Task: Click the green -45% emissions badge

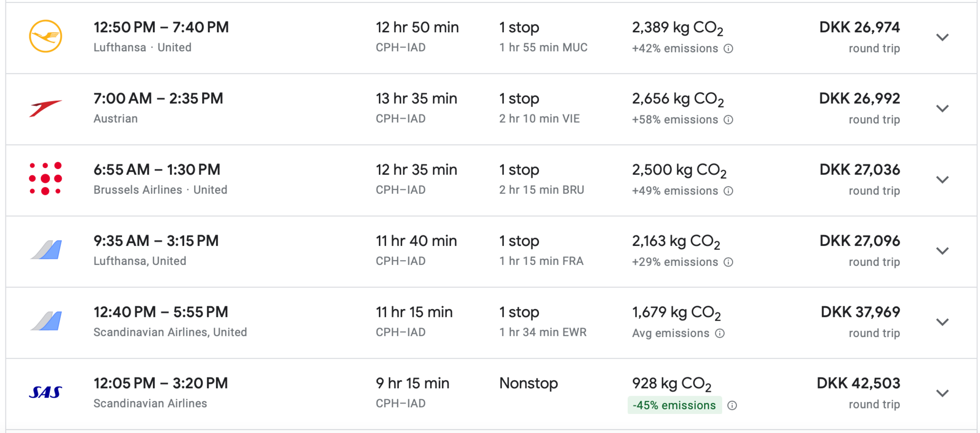Action: 674,405
